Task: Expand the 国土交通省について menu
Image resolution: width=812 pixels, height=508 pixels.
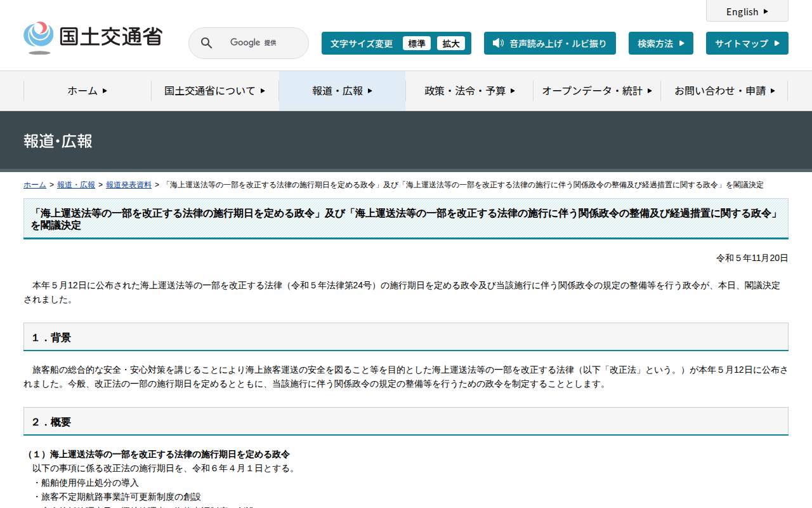Action: (214, 91)
